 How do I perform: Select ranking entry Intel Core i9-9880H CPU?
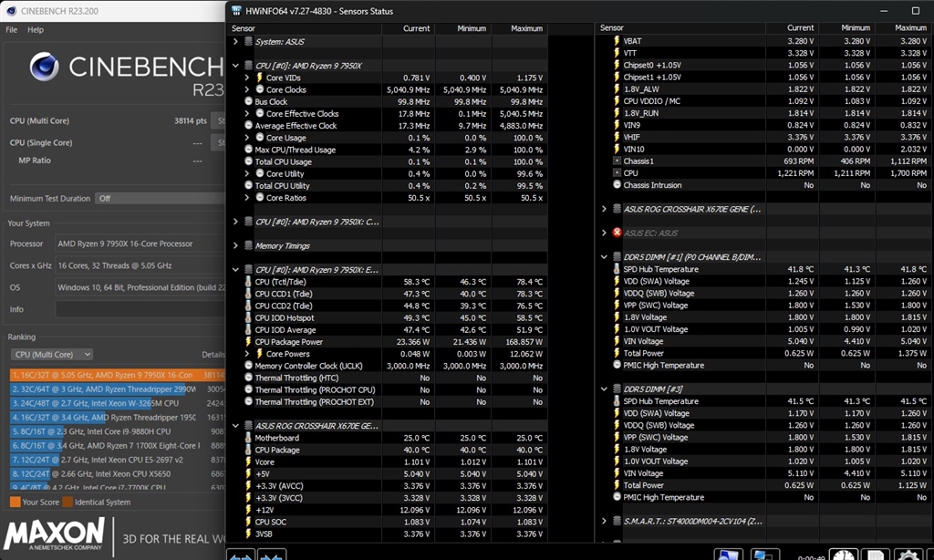[x=118, y=431]
